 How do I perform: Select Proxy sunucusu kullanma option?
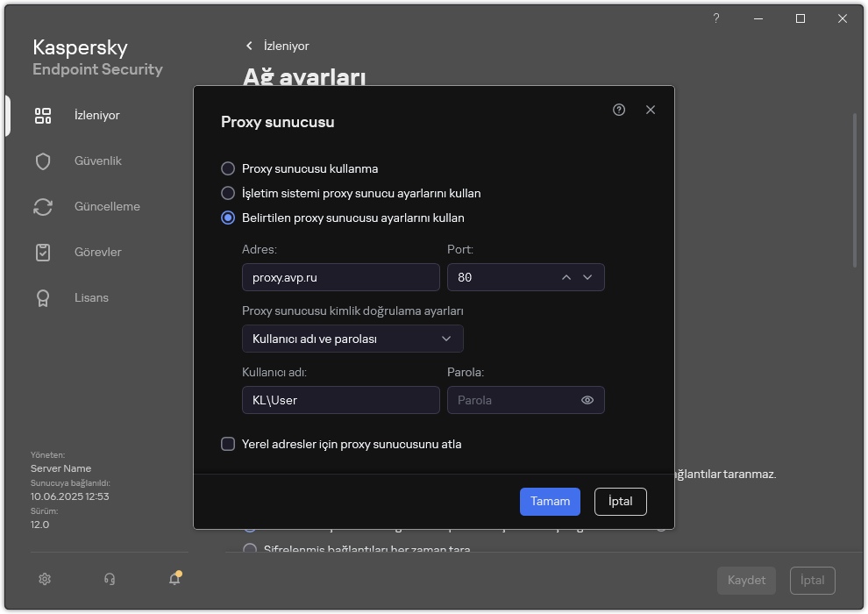coord(229,168)
